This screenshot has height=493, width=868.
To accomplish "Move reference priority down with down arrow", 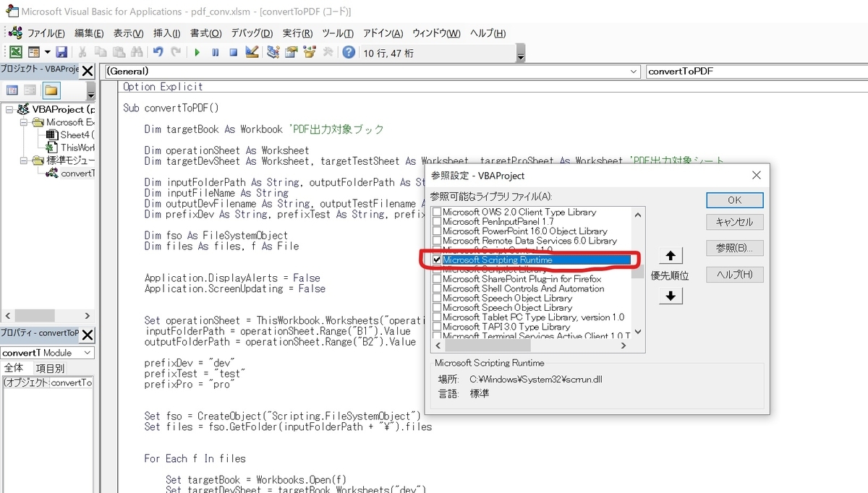I will (670, 296).
